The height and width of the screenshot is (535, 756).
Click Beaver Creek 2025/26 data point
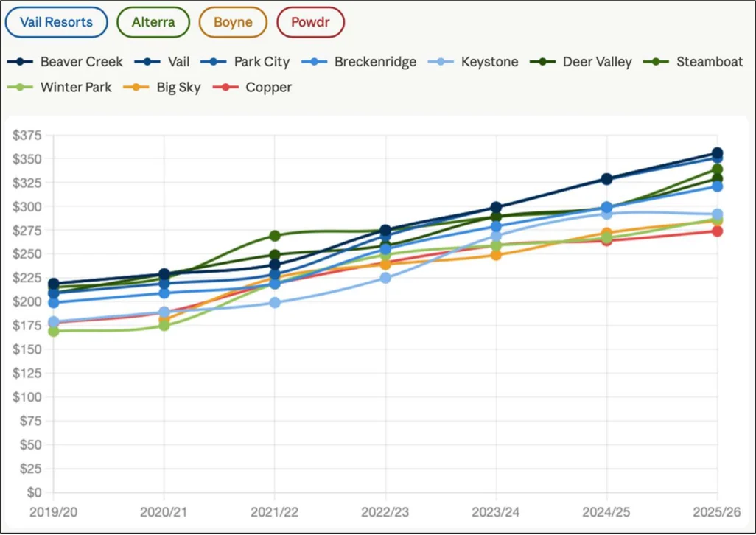[x=717, y=153]
